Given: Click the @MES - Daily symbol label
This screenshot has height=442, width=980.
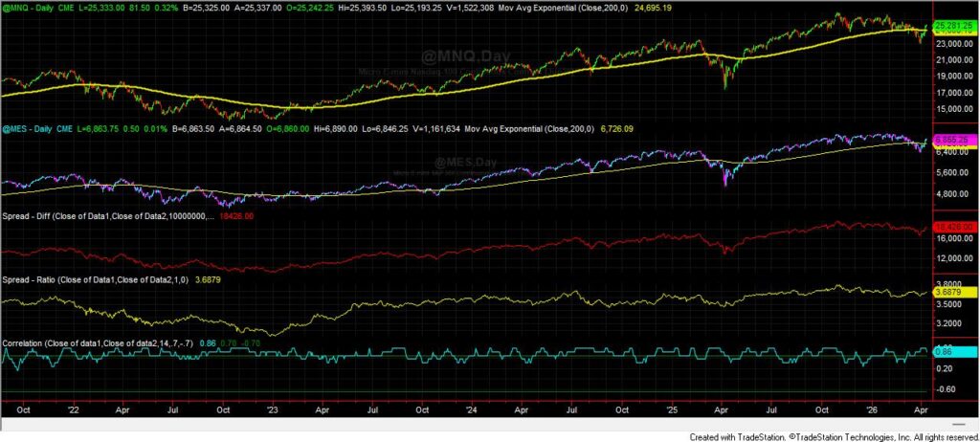Looking at the screenshot, I should [27, 128].
